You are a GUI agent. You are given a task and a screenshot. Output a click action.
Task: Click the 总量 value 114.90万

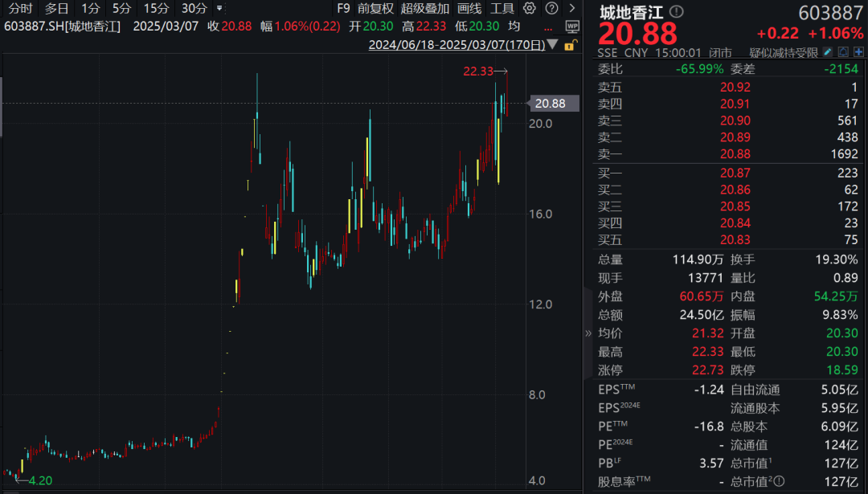pyautogui.click(x=698, y=259)
